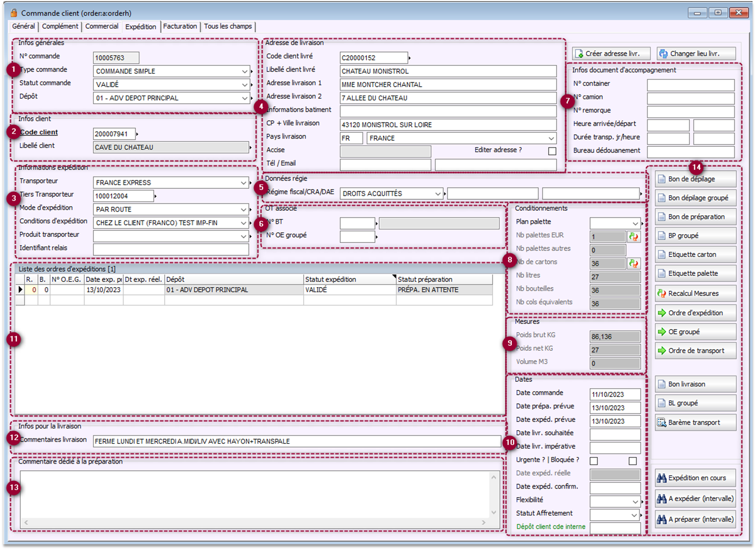
Task: Open the Commercial tab
Action: click(x=102, y=26)
